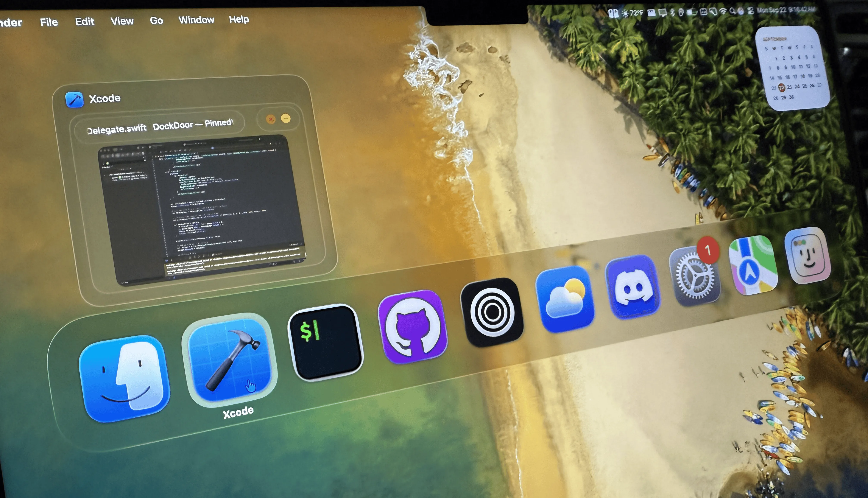Open the Help menu
Viewport: 868px width, 498px height.
[x=239, y=19]
